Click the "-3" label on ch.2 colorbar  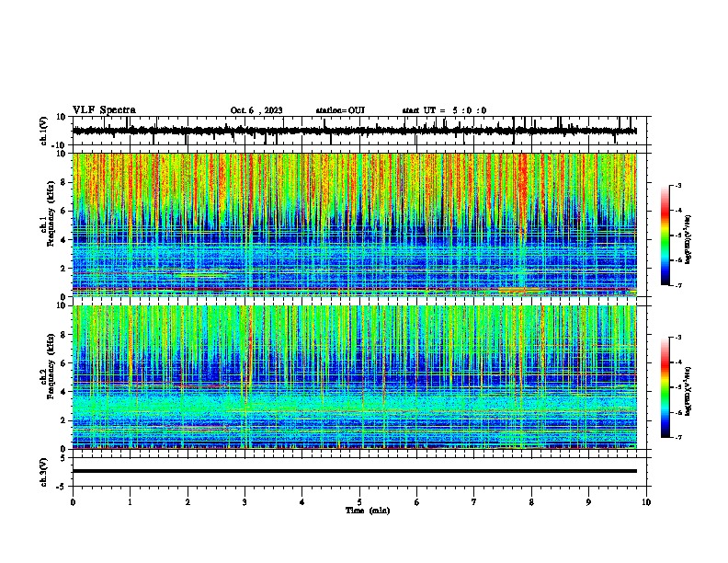pyautogui.click(x=677, y=338)
